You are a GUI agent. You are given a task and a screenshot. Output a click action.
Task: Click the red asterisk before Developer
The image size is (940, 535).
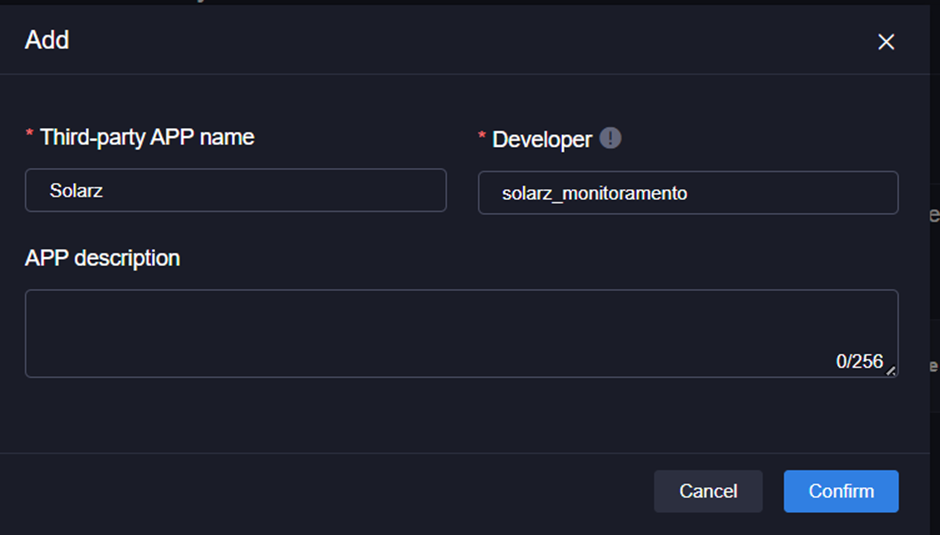click(483, 138)
